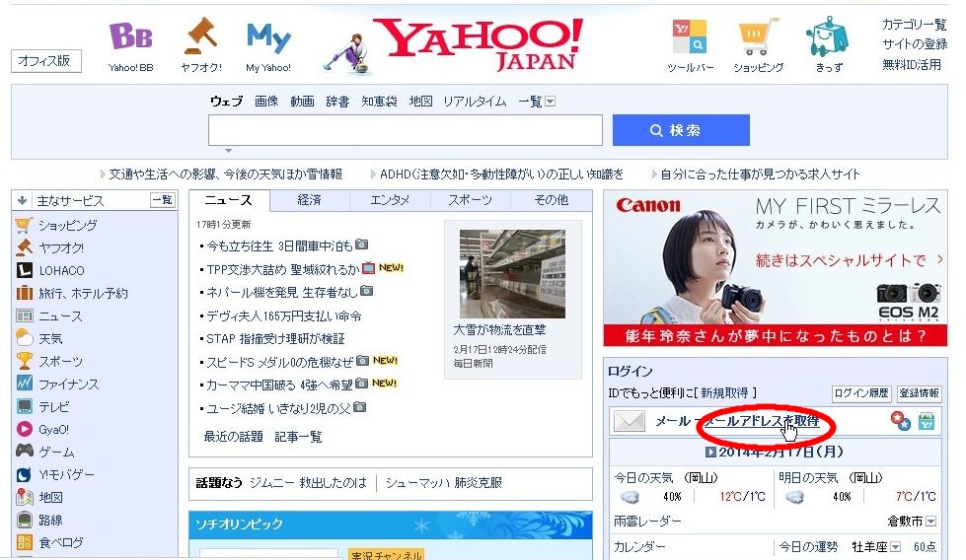Click the オフィス版 button
This screenshot has width=966, height=560.
tap(46, 61)
